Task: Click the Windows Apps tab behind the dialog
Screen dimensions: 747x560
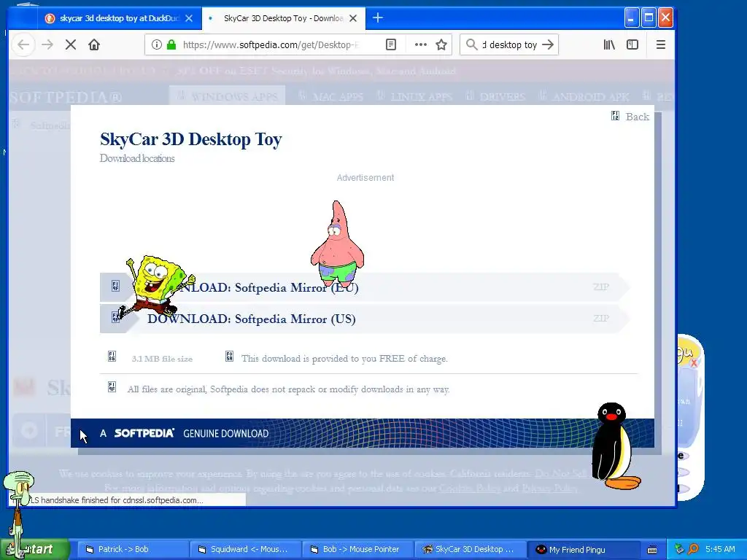Action: pyautogui.click(x=228, y=96)
